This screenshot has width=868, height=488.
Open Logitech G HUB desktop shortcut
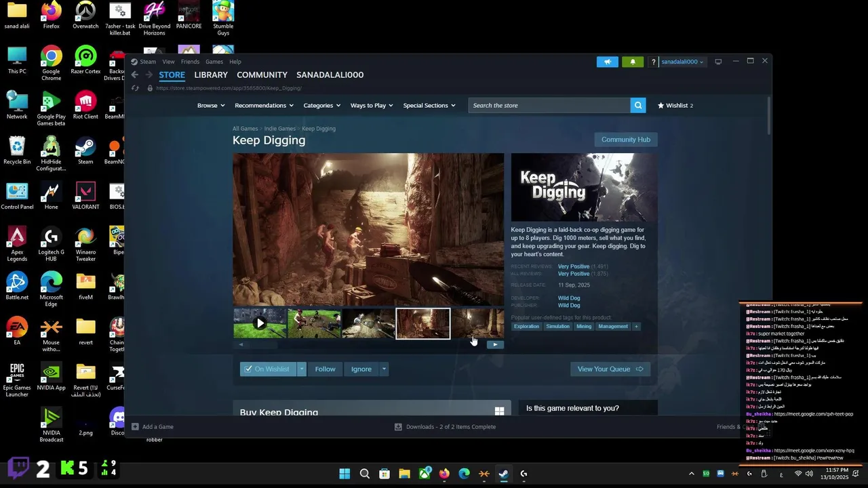pos(52,244)
